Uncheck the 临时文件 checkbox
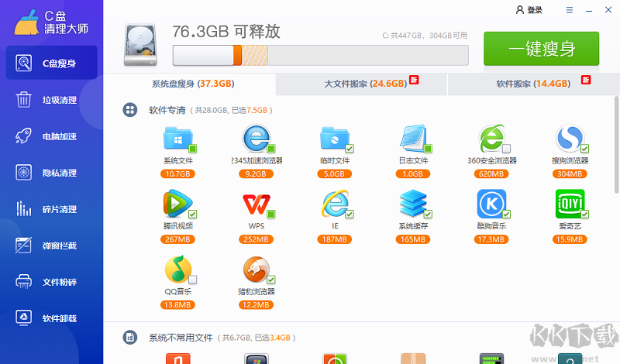Image resolution: width=620 pixels, height=364 pixels. pos(350,149)
